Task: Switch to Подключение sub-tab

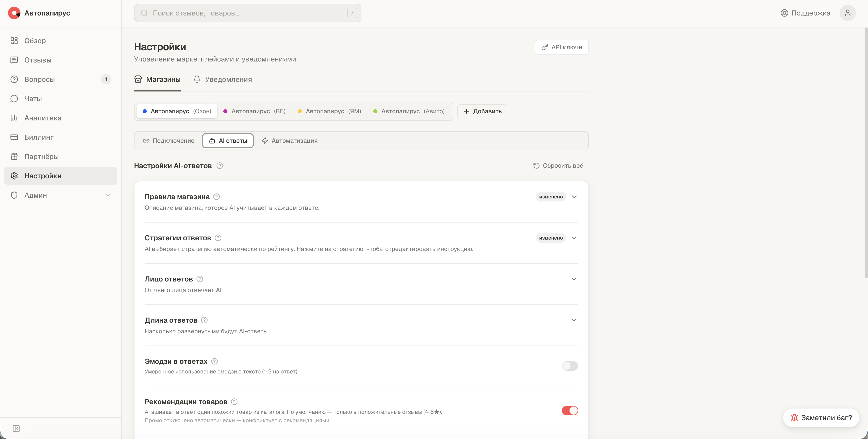Action: tap(169, 141)
